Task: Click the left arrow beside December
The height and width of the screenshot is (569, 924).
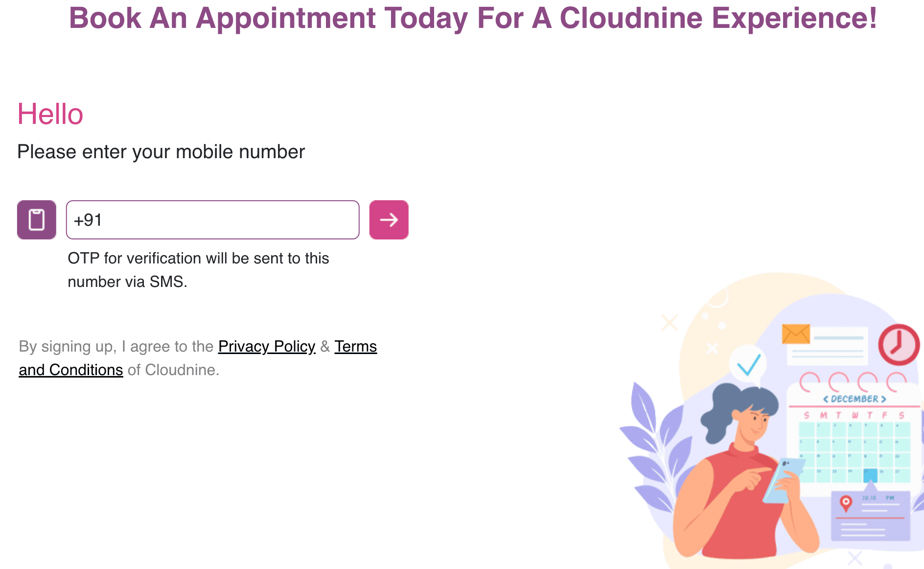Action: 826,399
